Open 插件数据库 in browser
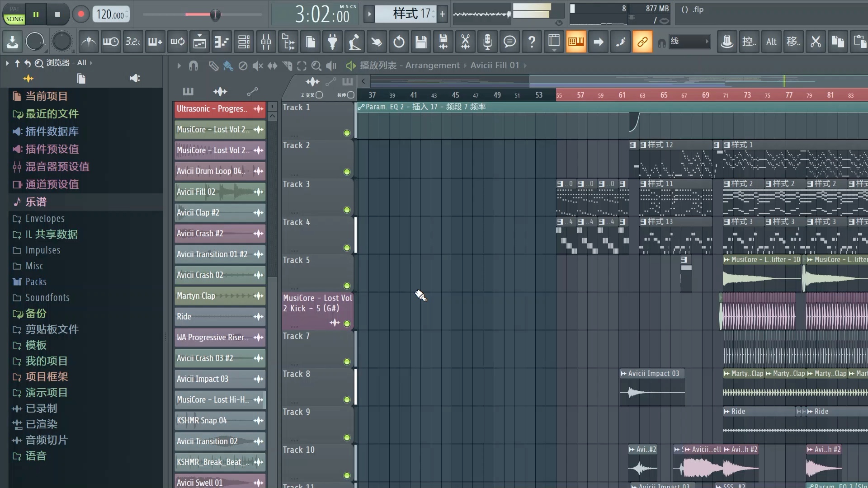Screen dimensions: 868x488 [52, 131]
